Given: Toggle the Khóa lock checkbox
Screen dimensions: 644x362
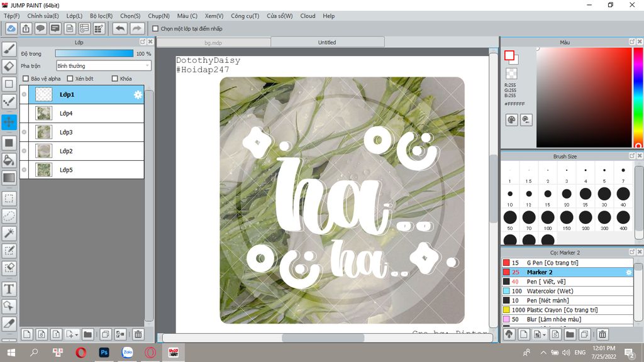Looking at the screenshot, I should 114,79.
